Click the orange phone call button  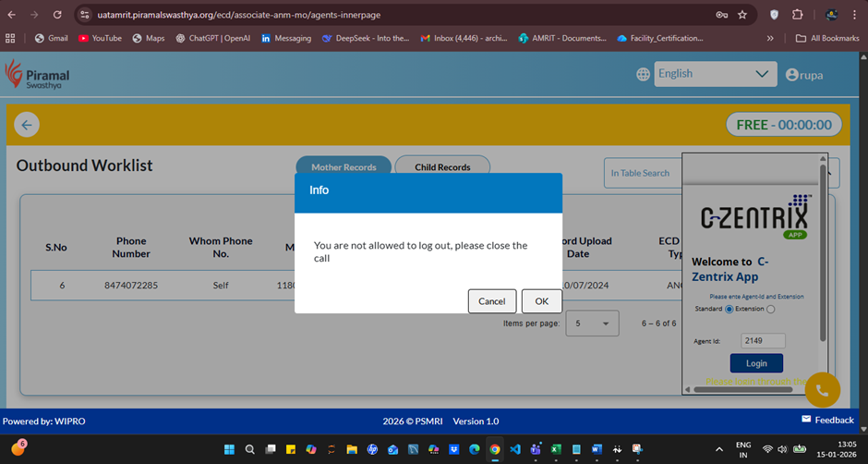[822, 390]
